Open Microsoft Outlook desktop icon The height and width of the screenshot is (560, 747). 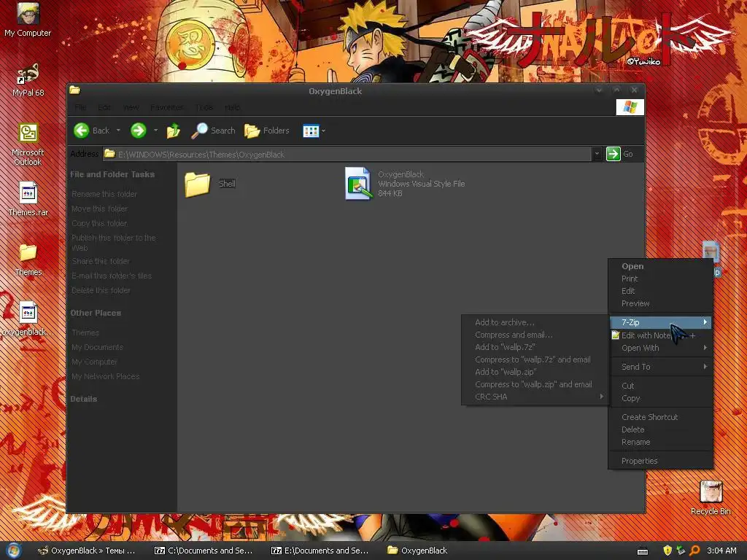[x=28, y=145]
